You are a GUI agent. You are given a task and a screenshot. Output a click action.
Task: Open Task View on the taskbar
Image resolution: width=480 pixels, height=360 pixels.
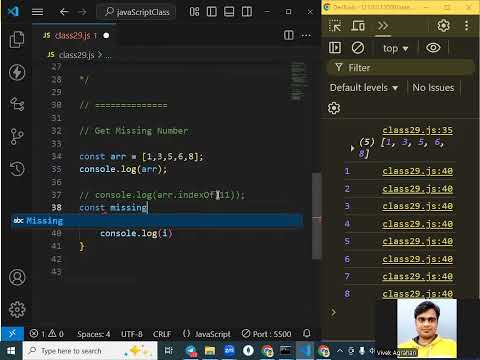pos(169,351)
